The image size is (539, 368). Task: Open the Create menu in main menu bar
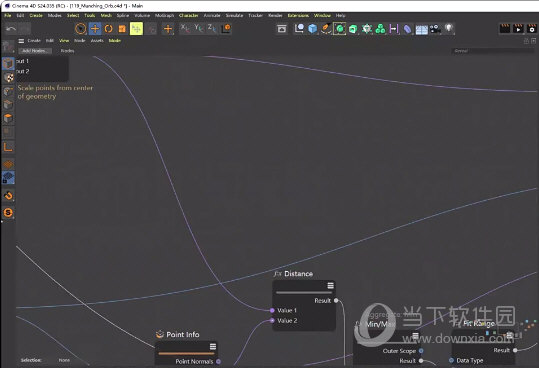pyautogui.click(x=36, y=15)
